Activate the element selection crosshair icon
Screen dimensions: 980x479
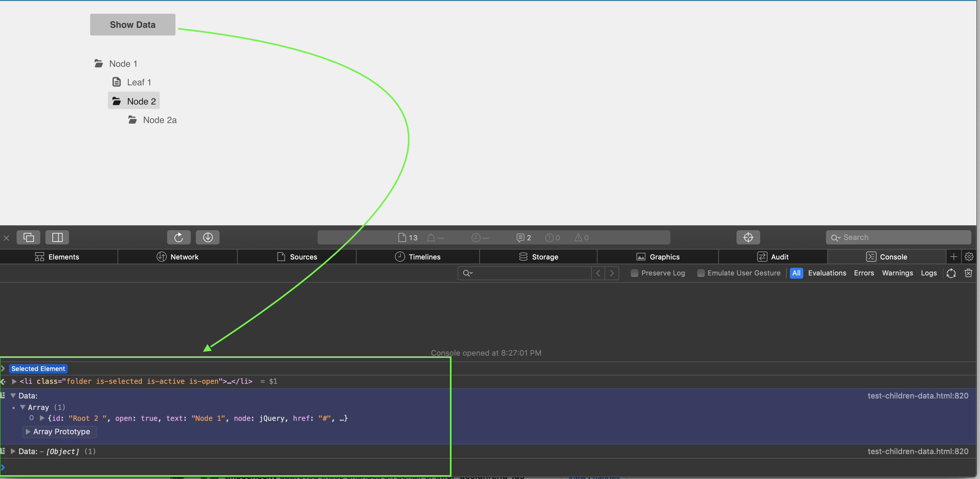click(x=748, y=237)
